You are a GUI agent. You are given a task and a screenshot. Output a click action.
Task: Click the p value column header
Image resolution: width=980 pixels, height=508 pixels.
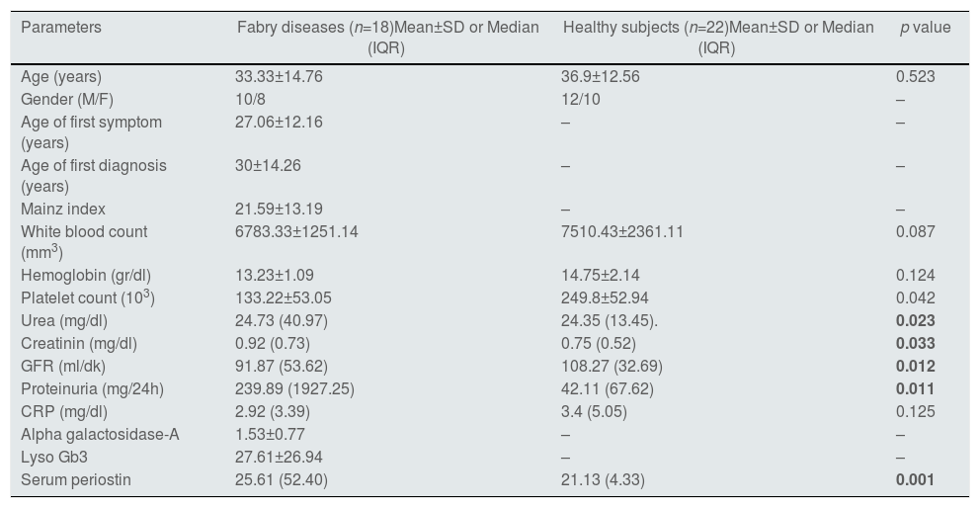click(924, 28)
